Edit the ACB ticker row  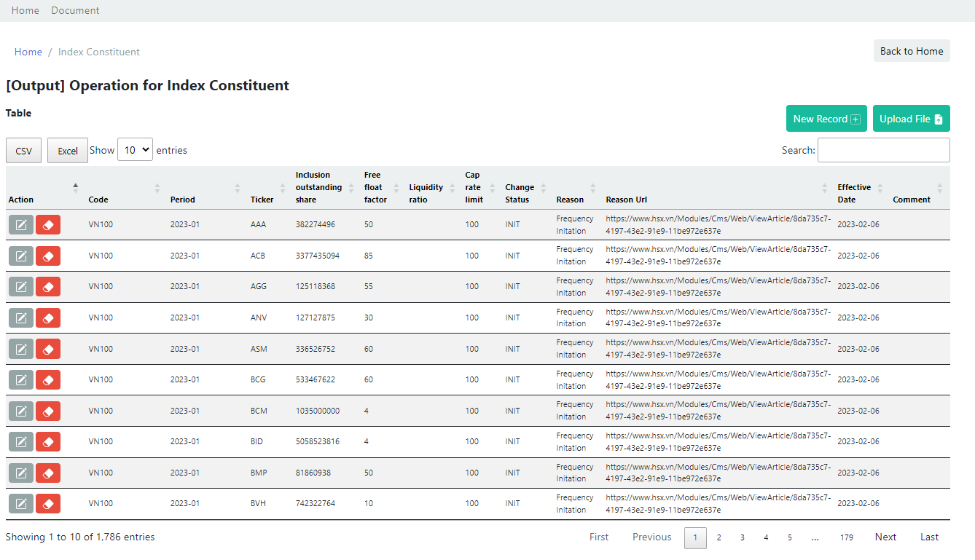(21, 256)
